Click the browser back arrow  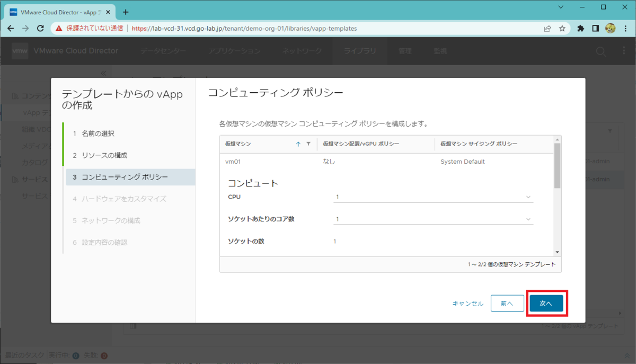[x=11, y=29]
